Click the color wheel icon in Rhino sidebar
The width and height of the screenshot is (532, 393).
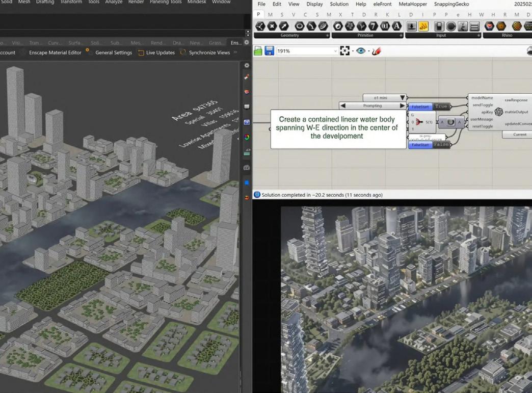pos(247,137)
